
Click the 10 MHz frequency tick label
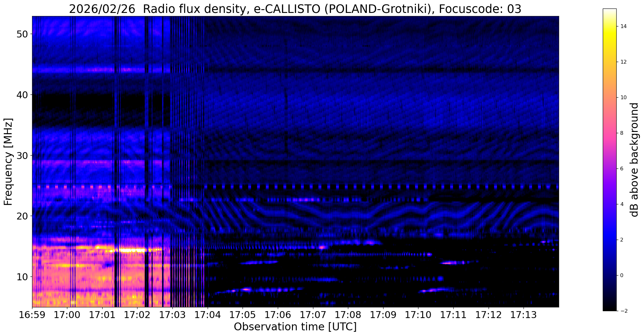(x=22, y=277)
